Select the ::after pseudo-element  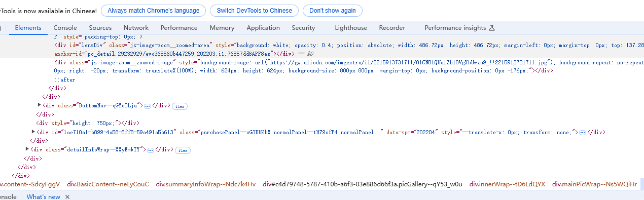(x=64, y=79)
